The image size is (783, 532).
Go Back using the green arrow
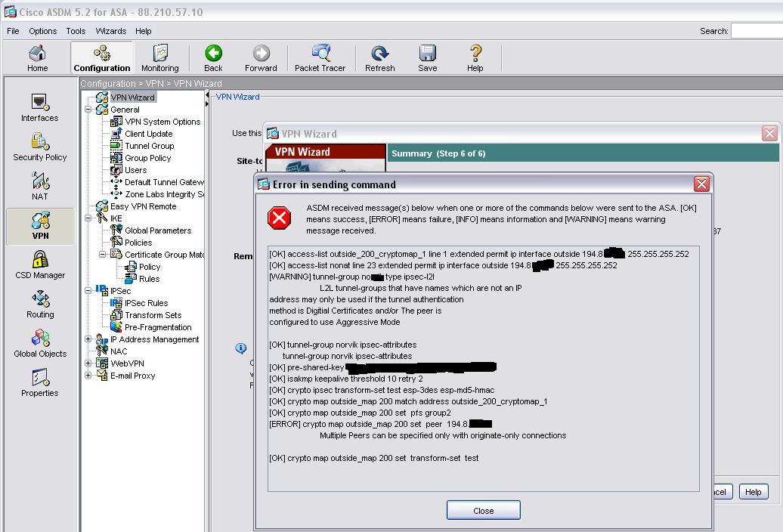pyautogui.click(x=213, y=58)
